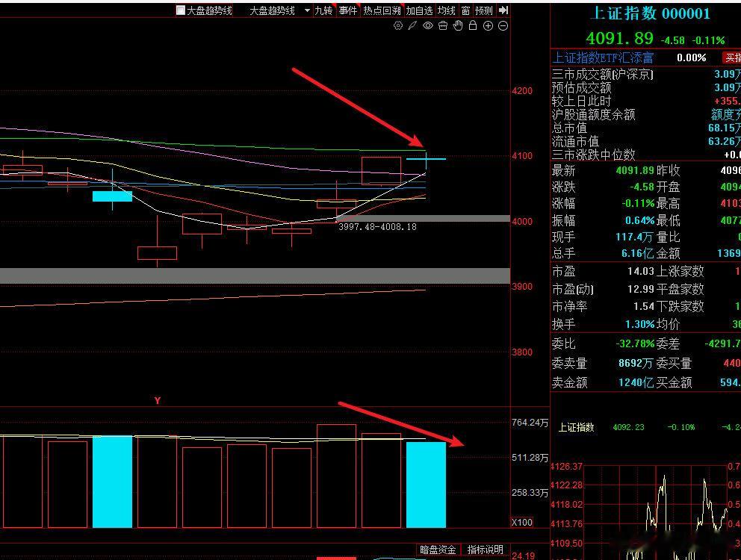Screen dimensions: 741x560
Task: Select the first cyan candlestick near 4050
Action: [x=113, y=196]
